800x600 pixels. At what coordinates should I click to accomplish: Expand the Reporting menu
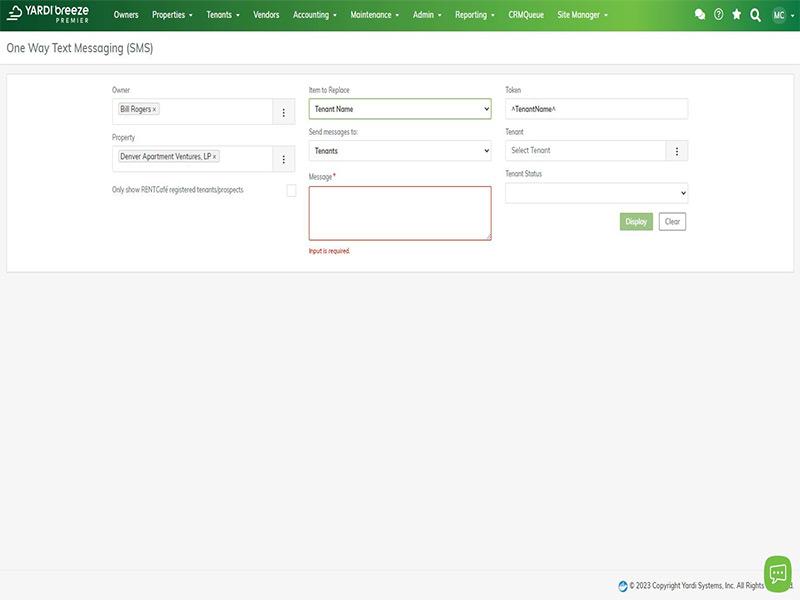point(474,15)
